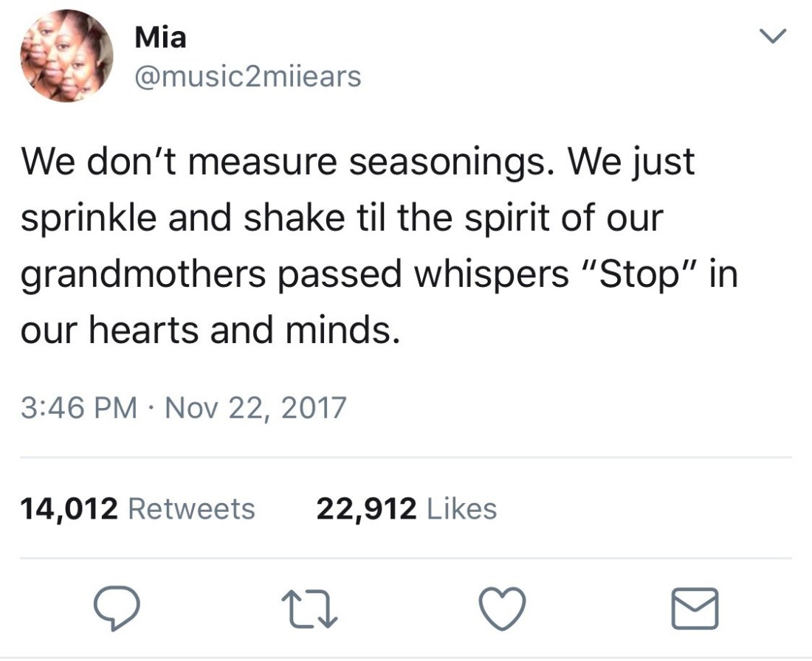Click the tweet line "our hearts and minds."
This screenshot has height=661, width=812.
tap(210, 329)
